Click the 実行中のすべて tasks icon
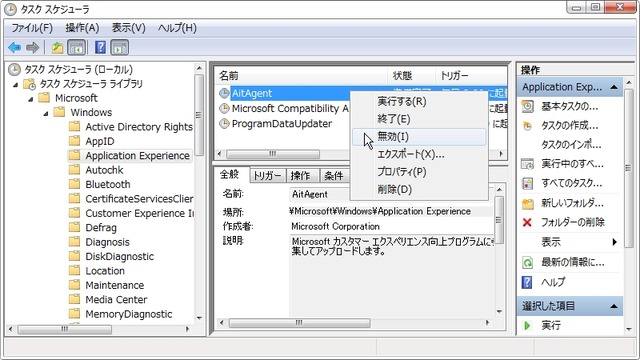This screenshot has height=360, width=640. [527, 164]
